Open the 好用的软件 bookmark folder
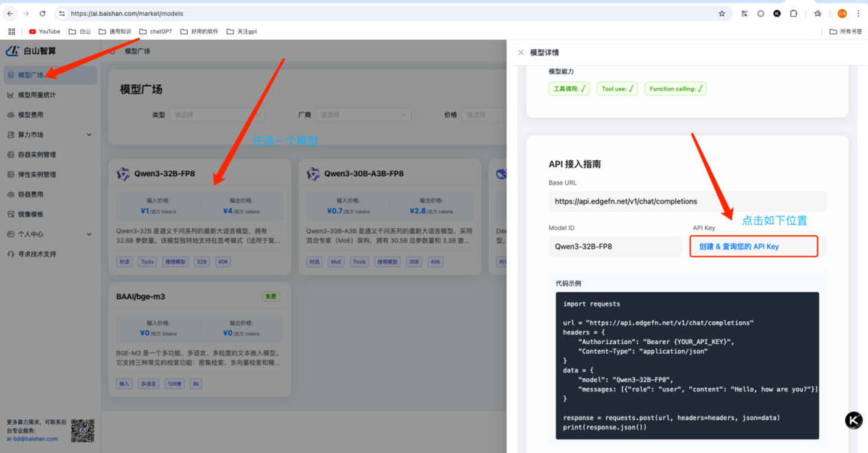 200,32
